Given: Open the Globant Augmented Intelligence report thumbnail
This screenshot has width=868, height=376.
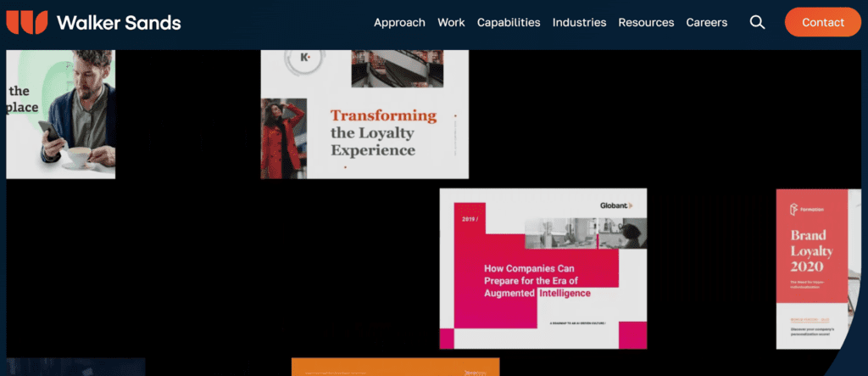Looking at the screenshot, I should pyautogui.click(x=543, y=268).
